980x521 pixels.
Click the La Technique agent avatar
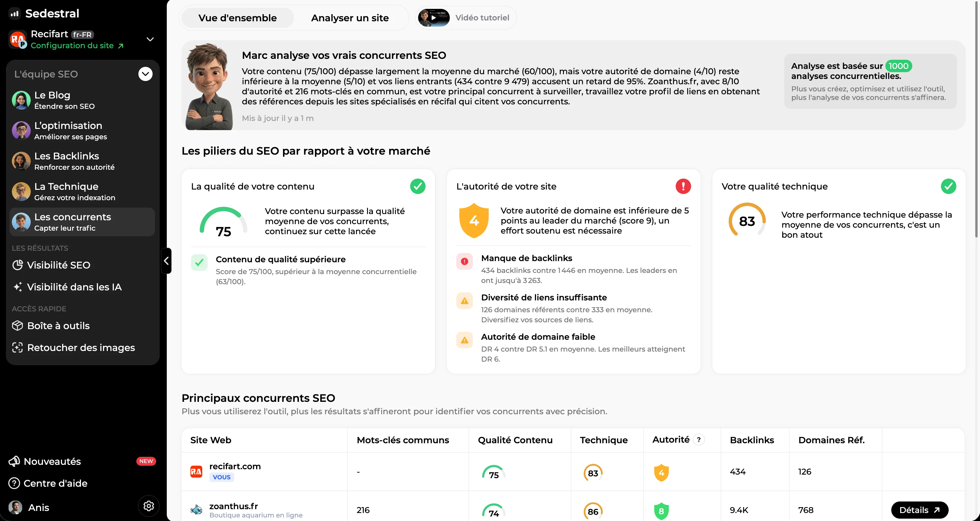21,191
